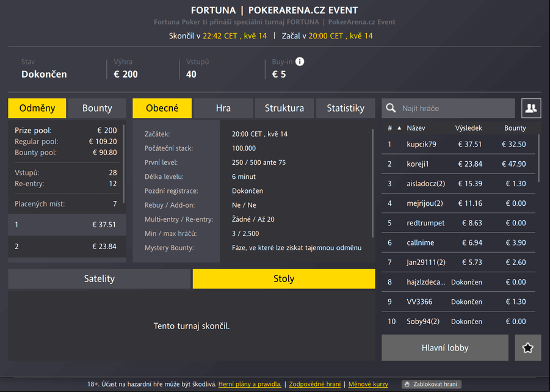
Task: Click the Multi-entry Žádné / Až 20 value
Action: 253,219
